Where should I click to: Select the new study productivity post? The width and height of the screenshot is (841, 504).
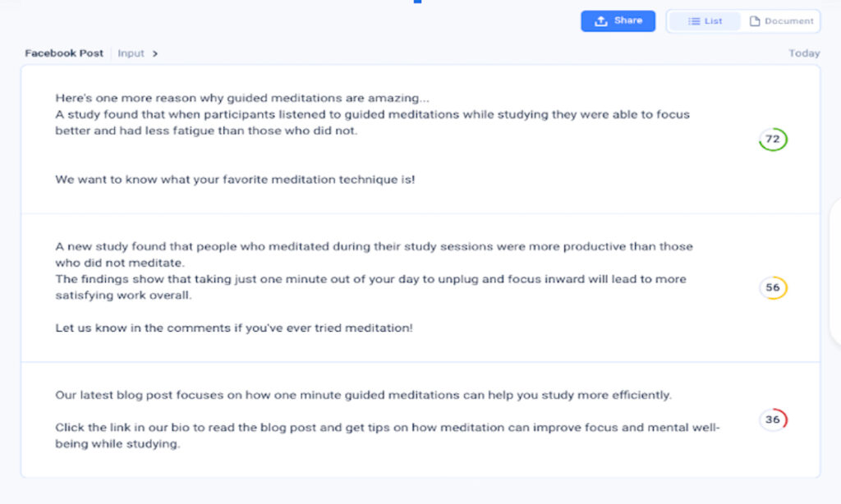pyautogui.click(x=420, y=288)
